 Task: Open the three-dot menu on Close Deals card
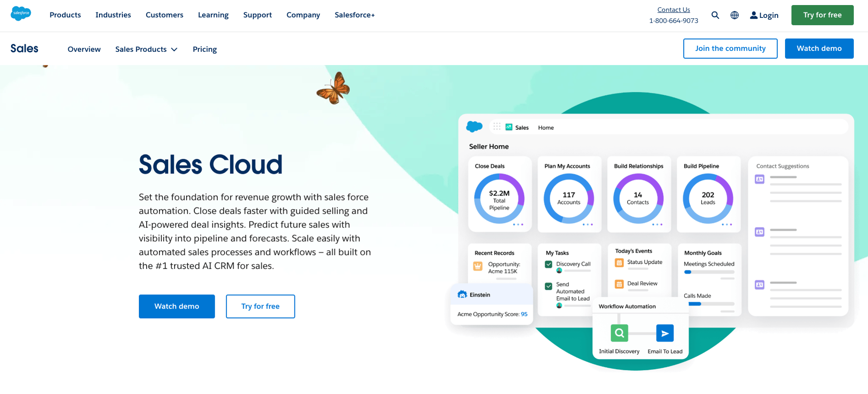[518, 224]
